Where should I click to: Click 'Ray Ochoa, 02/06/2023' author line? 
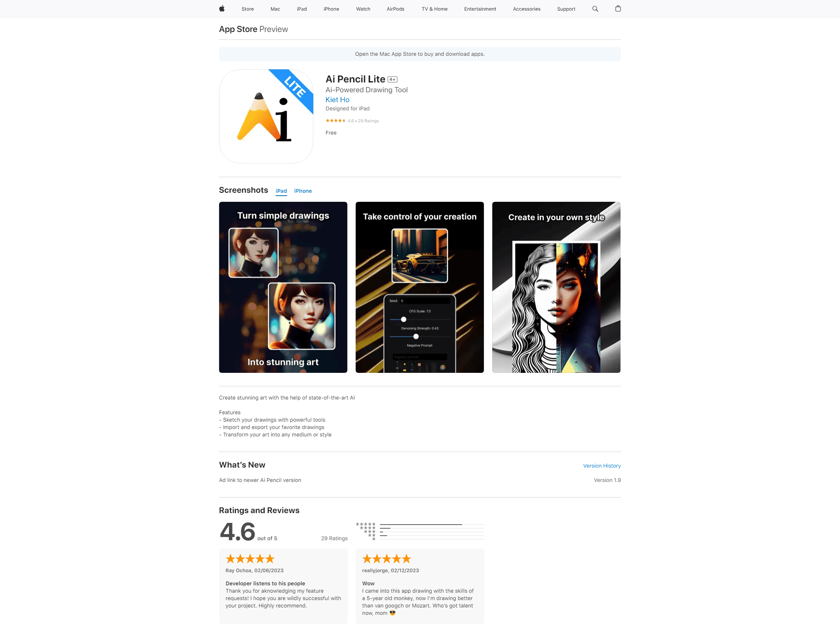pos(254,571)
